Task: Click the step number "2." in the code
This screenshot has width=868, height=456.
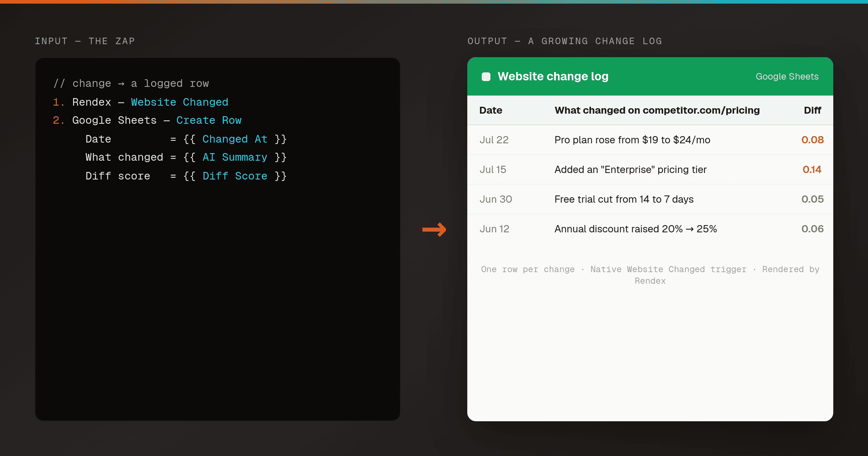Action: (58, 121)
